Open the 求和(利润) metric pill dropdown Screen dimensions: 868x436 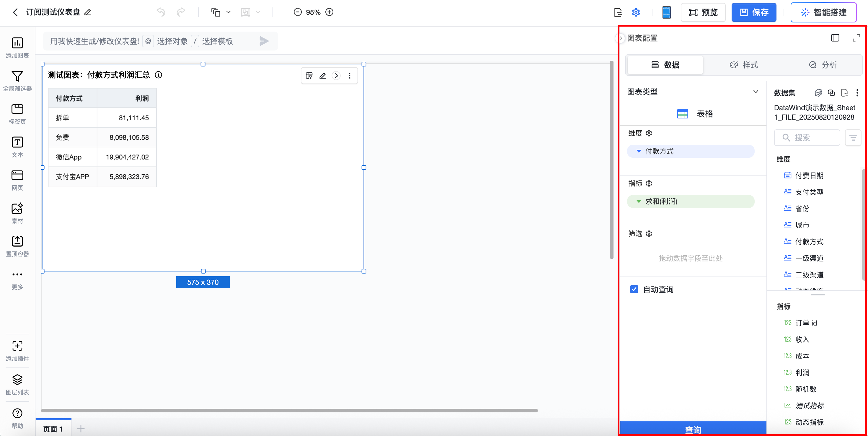coord(639,201)
